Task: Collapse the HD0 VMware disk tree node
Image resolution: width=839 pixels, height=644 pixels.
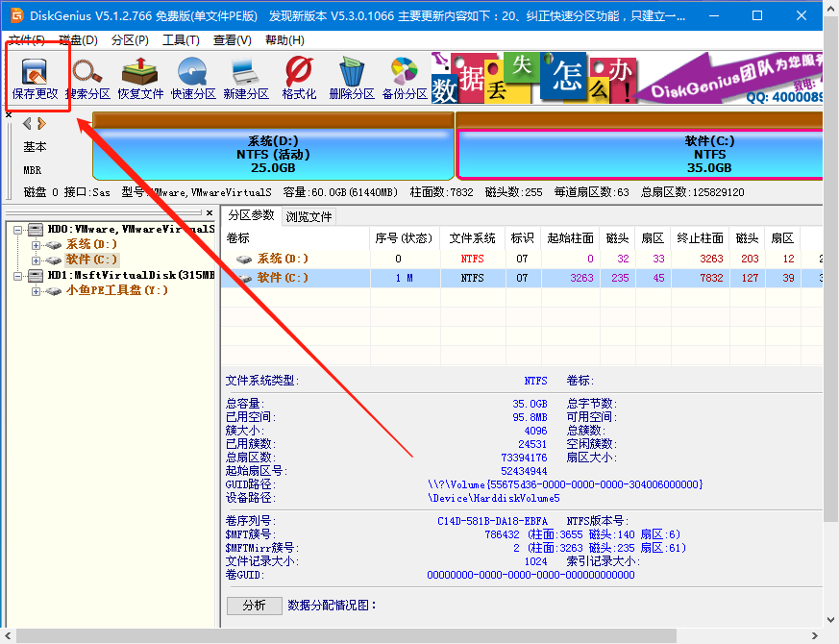Action: 19,230
